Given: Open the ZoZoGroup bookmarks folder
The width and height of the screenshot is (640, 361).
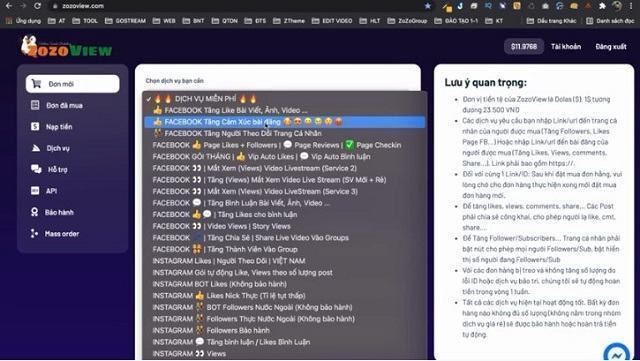Looking at the screenshot, I should click(407, 21).
